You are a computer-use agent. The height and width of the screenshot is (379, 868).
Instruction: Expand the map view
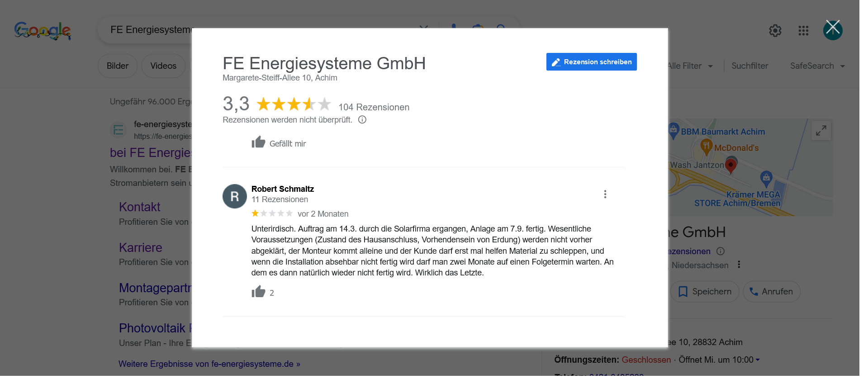click(821, 131)
